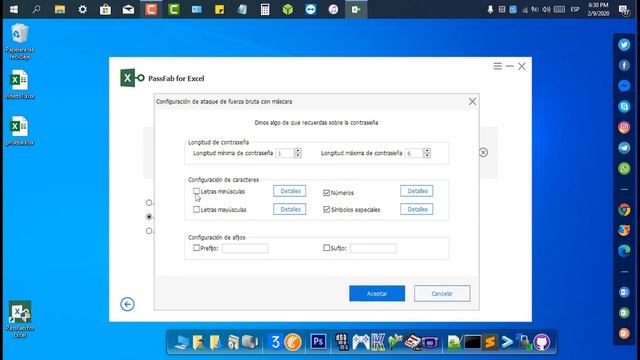Remove file with circled X icon
The width and height of the screenshot is (640, 360).
(x=483, y=152)
